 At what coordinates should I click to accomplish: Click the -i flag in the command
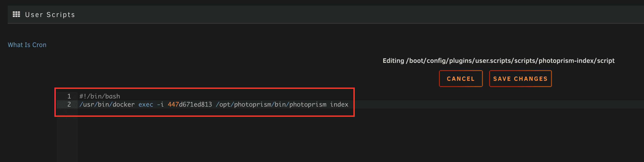(x=160, y=105)
